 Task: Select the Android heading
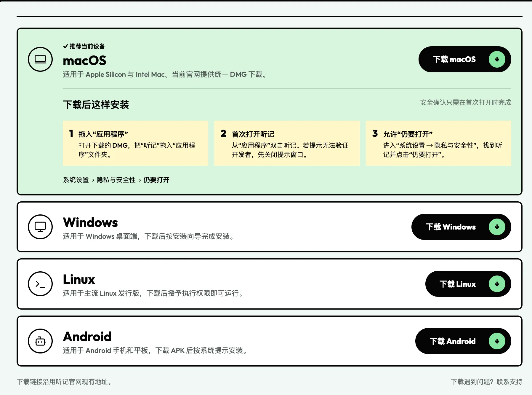pyautogui.click(x=87, y=337)
